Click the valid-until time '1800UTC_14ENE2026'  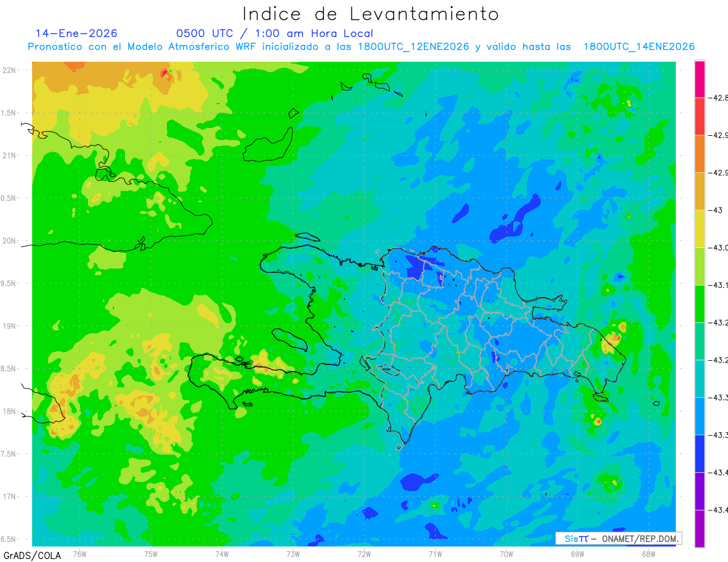coord(639,47)
